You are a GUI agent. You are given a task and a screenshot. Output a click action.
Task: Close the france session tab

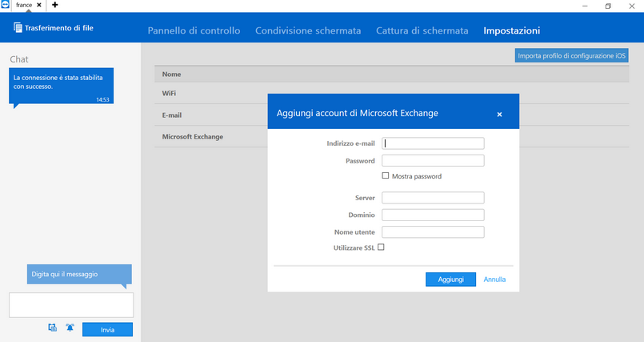coord(39,5)
